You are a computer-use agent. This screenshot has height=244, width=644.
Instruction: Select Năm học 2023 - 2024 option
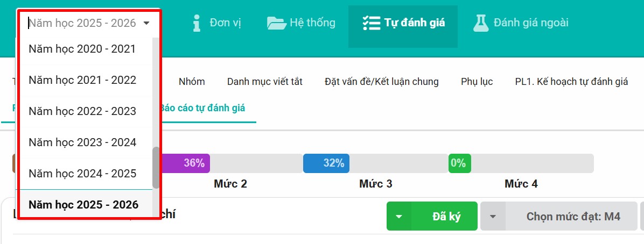82,142
